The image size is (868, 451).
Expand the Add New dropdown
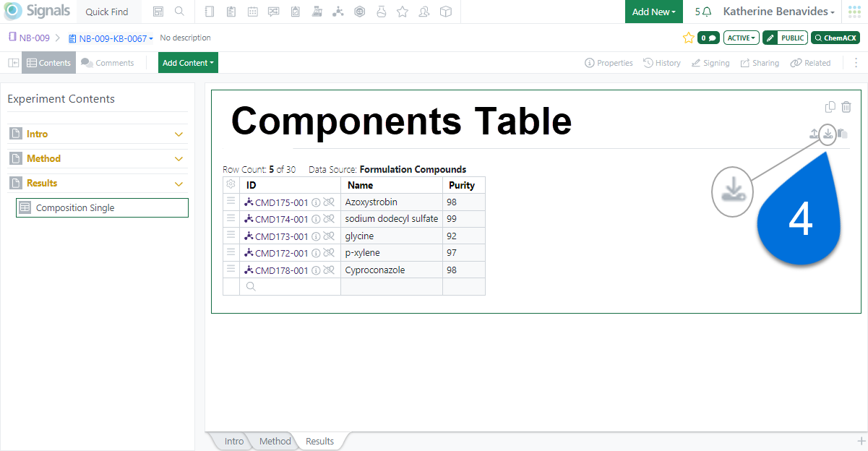[653, 12]
